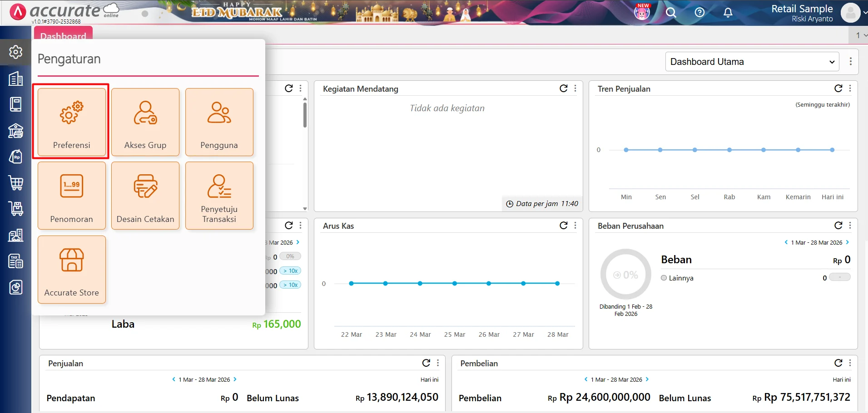Go to previous period in Pembelian widget
Viewport: 868px width, 413px height.
point(586,379)
